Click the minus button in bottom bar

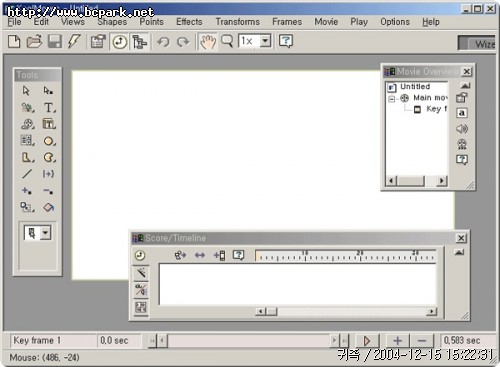[422, 341]
